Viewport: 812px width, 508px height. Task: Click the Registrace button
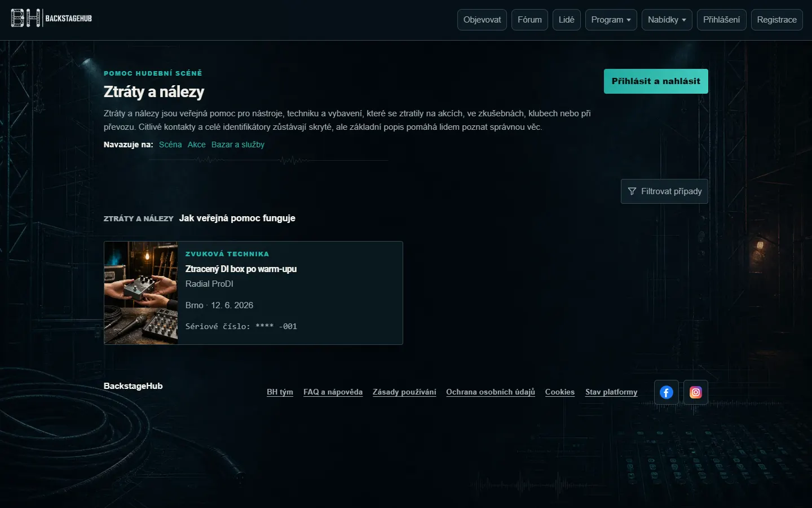click(x=777, y=20)
